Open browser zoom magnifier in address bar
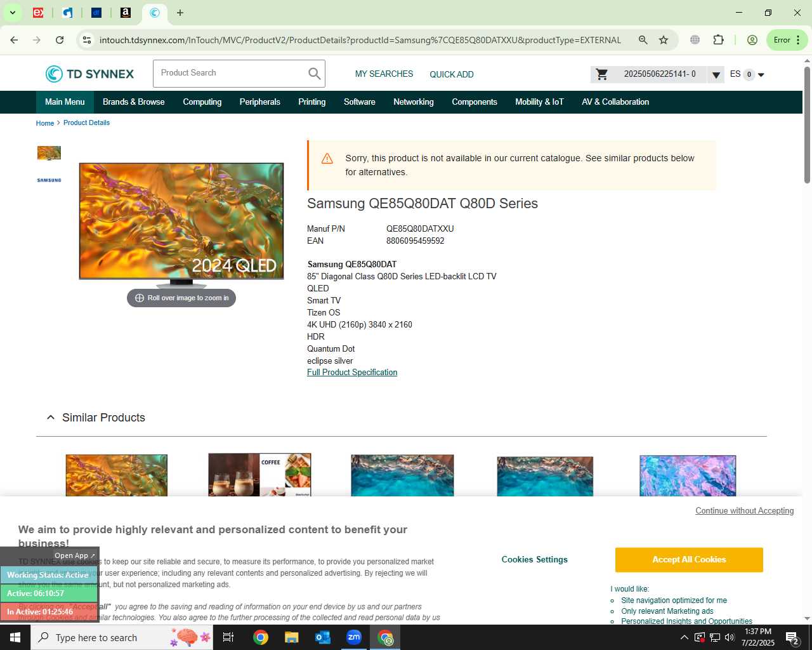 [643, 40]
